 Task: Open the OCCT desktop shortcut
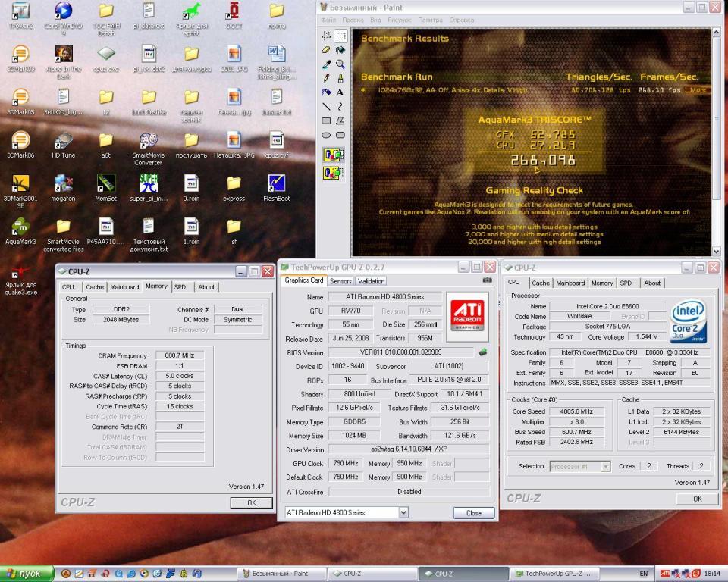(x=234, y=16)
